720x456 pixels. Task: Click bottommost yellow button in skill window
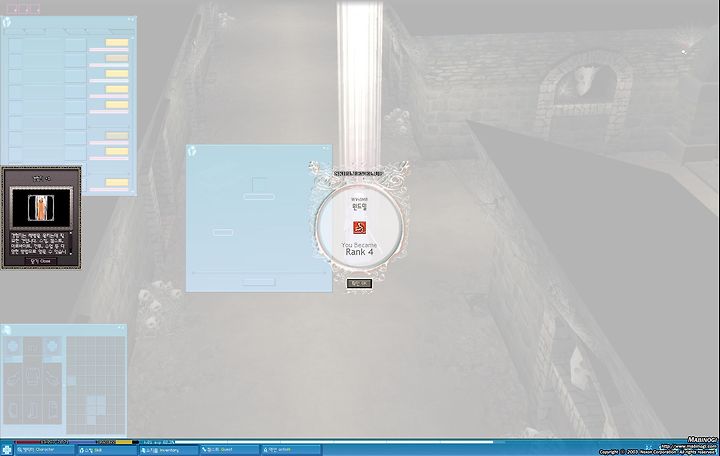(x=117, y=182)
